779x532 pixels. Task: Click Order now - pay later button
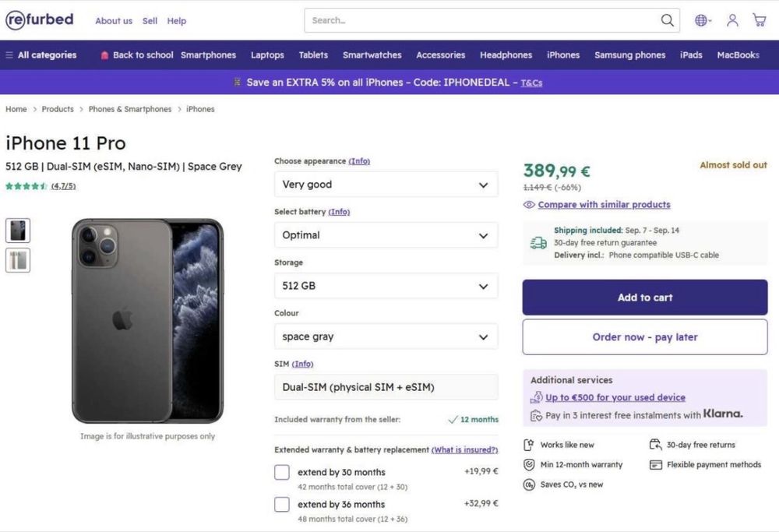[645, 336]
